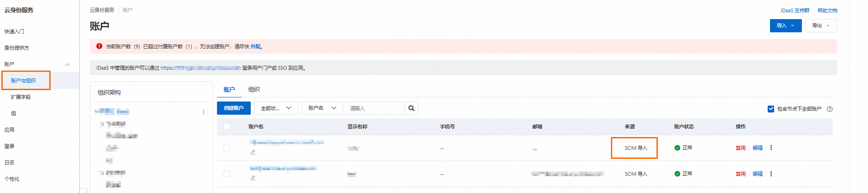Open help tooltip icon beside 包含节点下全部账户

[830, 109]
